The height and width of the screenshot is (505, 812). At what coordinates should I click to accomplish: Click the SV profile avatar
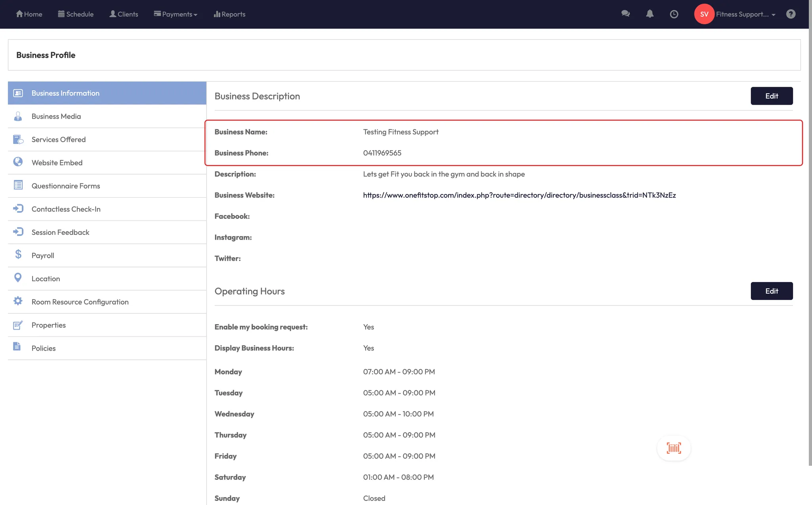[704, 14]
